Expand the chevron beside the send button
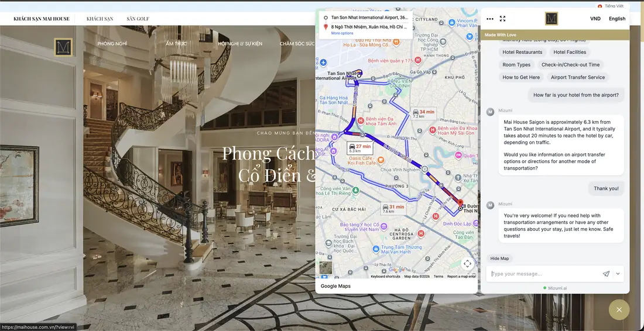Screen dimensions: 644x331 [618, 274]
